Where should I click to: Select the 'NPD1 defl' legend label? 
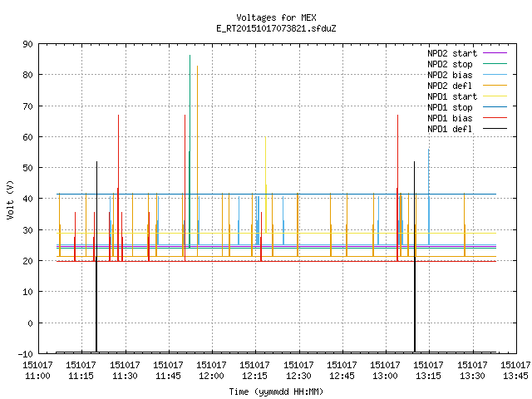[x=450, y=130]
